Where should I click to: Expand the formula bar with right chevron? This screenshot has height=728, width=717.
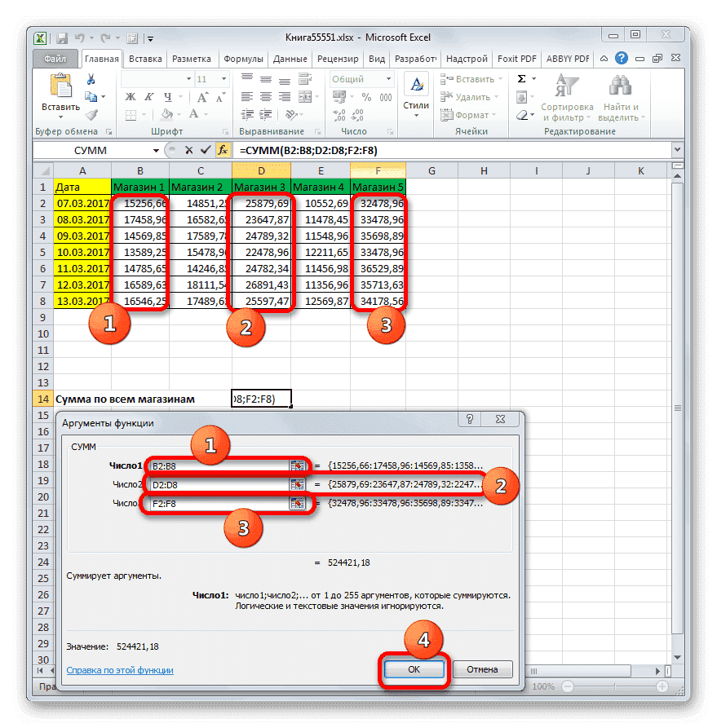click(x=675, y=151)
